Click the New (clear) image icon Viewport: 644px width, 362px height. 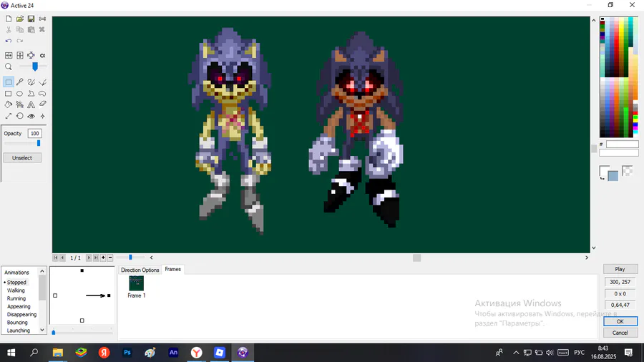coord(8,19)
